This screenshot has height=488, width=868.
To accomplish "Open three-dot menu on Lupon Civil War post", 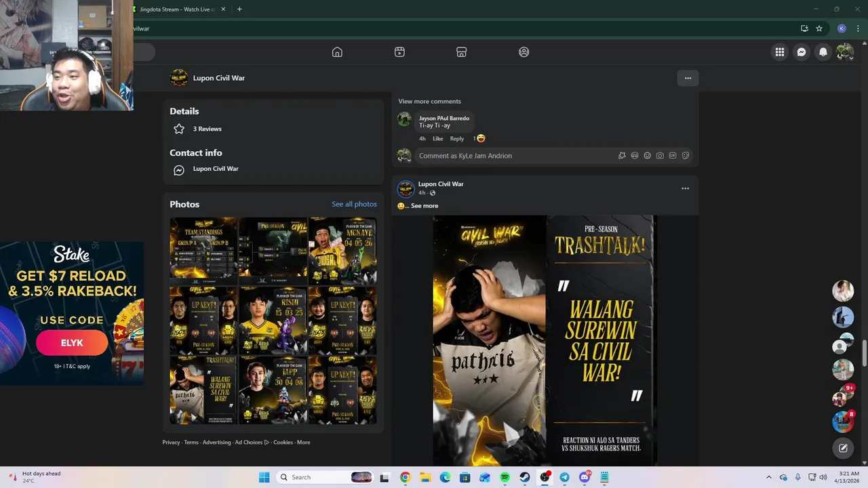I will [685, 188].
